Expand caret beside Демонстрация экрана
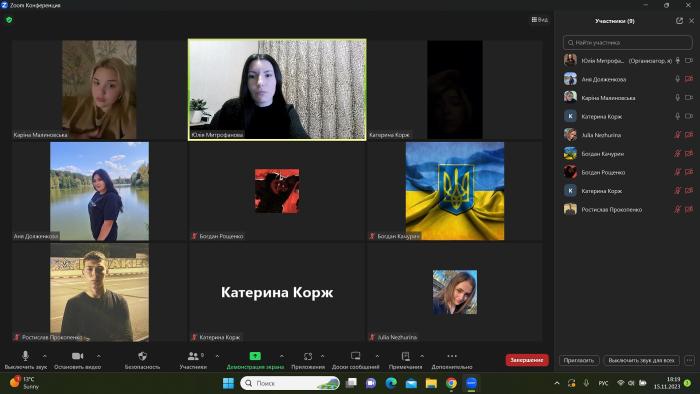The height and width of the screenshot is (394, 700). pyautogui.click(x=282, y=356)
